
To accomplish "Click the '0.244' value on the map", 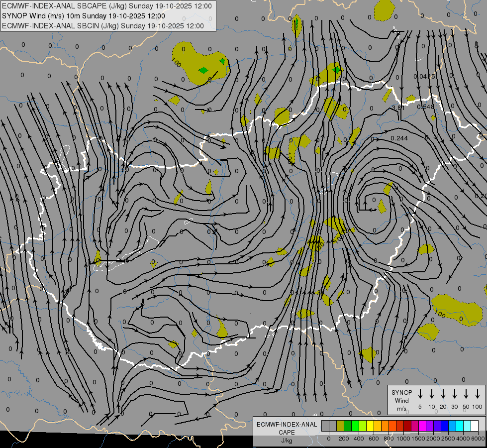I will tap(399, 138).
